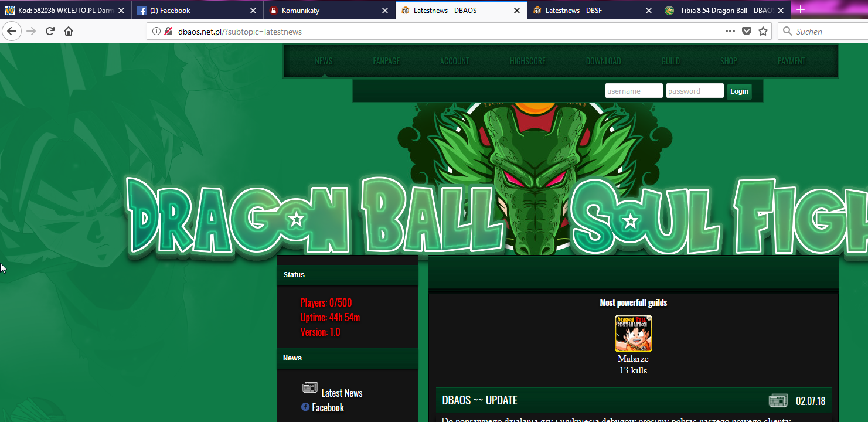This screenshot has height=422, width=868.
Task: Go back with the browser back arrow
Action: click(12, 31)
